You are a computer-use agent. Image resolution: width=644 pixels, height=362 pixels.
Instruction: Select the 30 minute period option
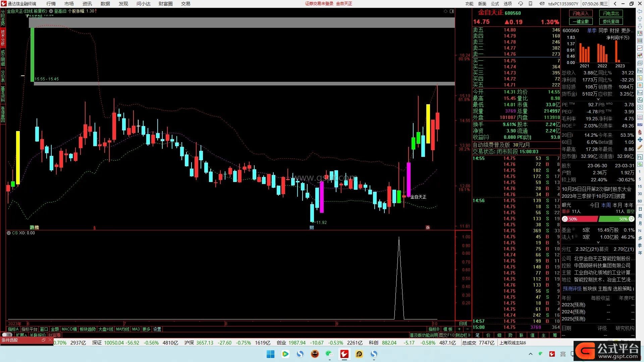640,194
